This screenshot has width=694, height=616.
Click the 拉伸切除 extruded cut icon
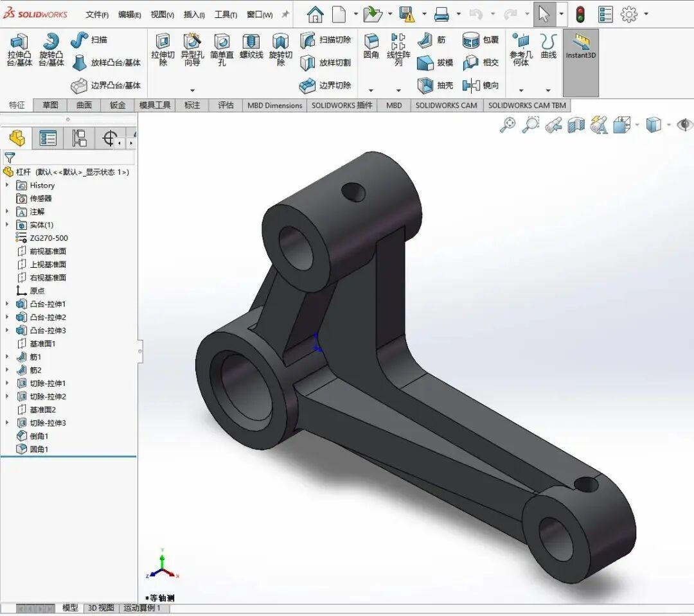click(x=163, y=44)
